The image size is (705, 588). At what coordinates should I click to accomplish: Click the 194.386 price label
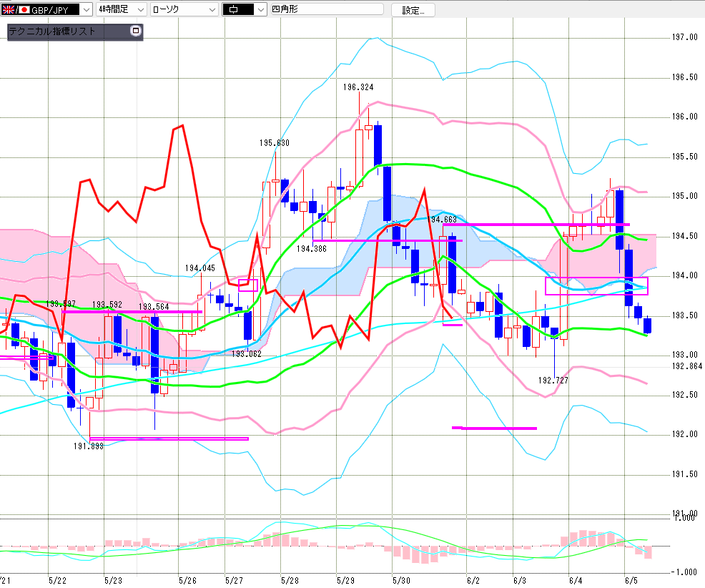[x=311, y=249]
